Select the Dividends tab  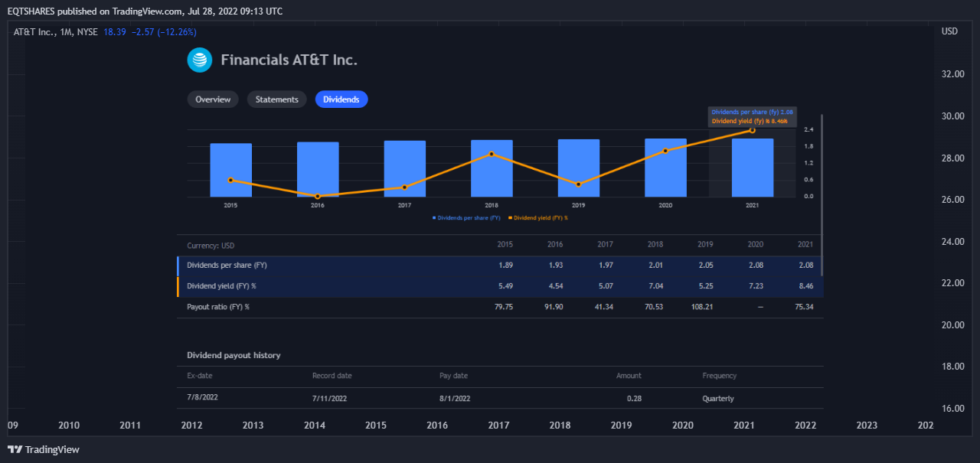[x=341, y=99]
